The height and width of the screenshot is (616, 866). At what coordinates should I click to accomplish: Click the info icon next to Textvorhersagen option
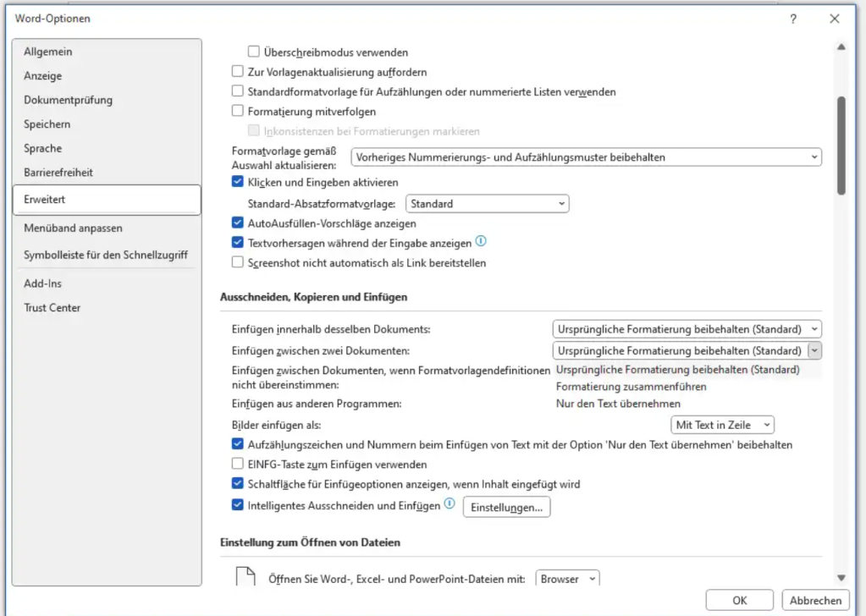coord(481,243)
